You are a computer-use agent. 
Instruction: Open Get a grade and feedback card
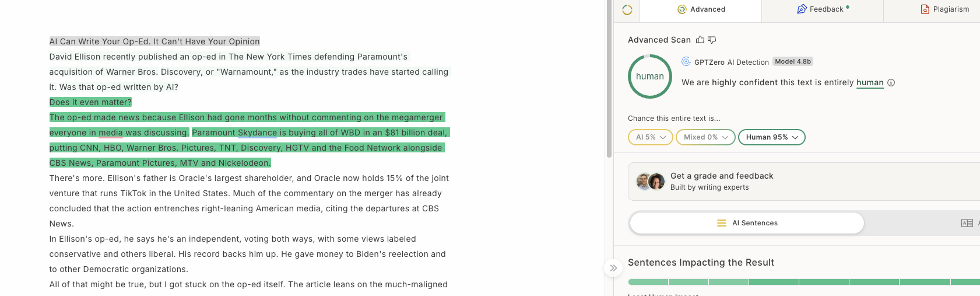pyautogui.click(x=805, y=182)
